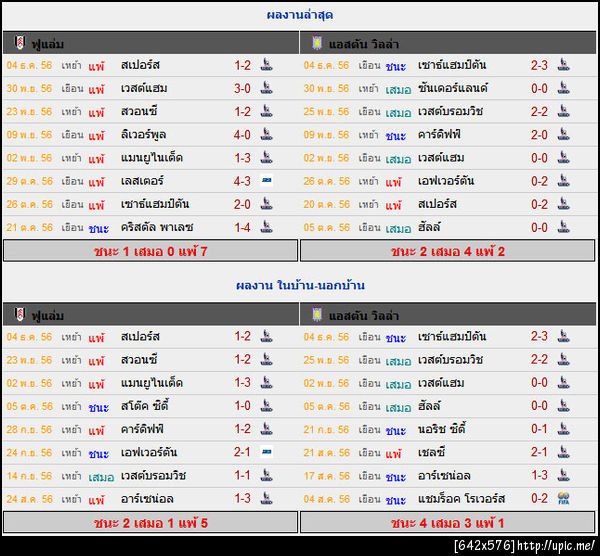Viewport: 600px width, 556px height.
Task: Click league icon in ซันเดอร์แลนด์ 0-0 row
Action: (x=563, y=88)
